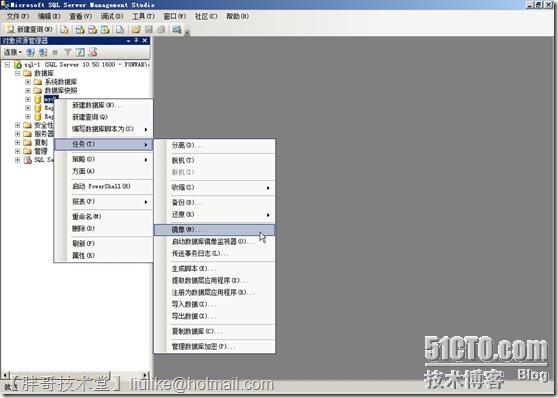Close the 对象资源管理器 panel
Viewport: 558px width, 398px height.
pyautogui.click(x=145, y=41)
